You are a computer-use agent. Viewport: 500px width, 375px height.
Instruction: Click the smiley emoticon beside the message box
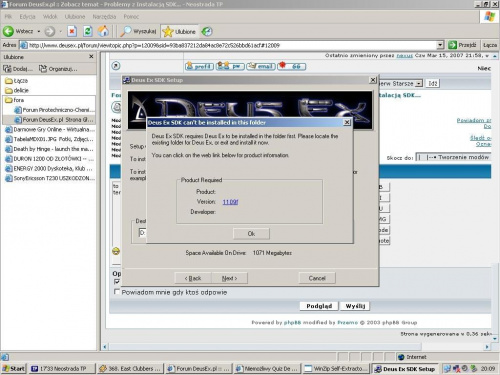pos(116,251)
